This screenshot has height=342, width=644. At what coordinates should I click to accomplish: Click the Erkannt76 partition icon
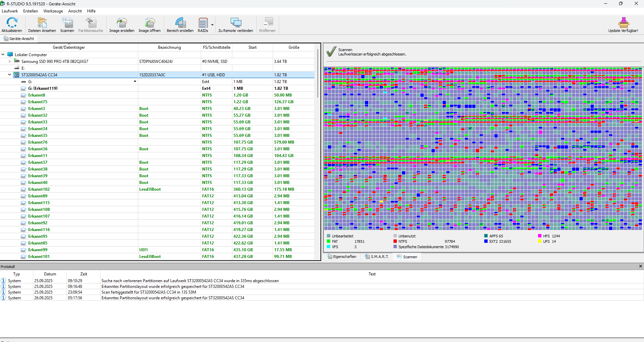23,142
